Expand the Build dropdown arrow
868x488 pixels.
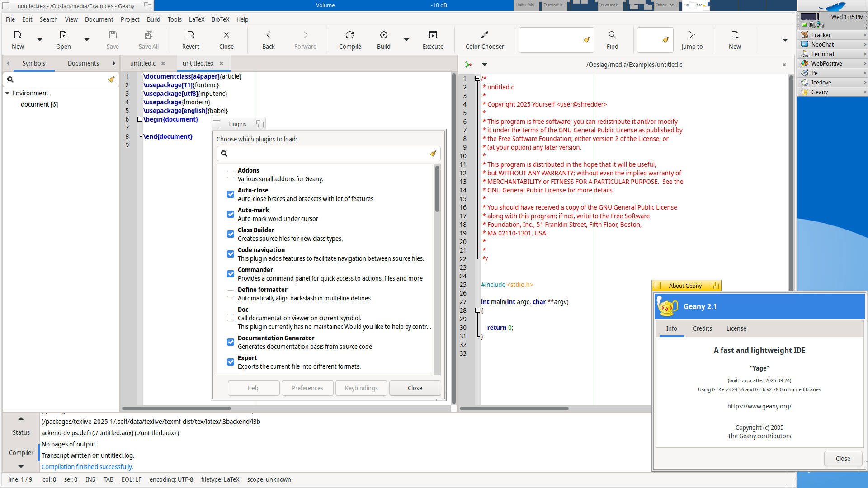(x=406, y=40)
